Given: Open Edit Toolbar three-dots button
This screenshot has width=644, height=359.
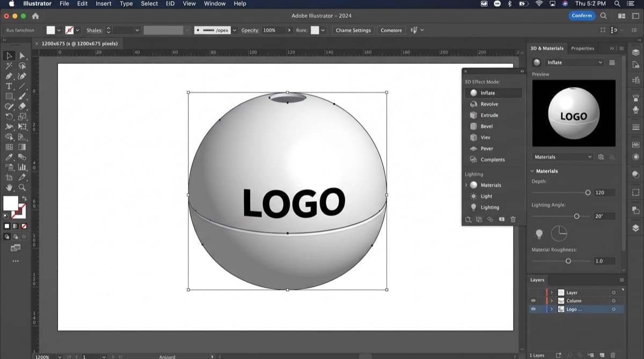Looking at the screenshot, I should [x=15, y=261].
